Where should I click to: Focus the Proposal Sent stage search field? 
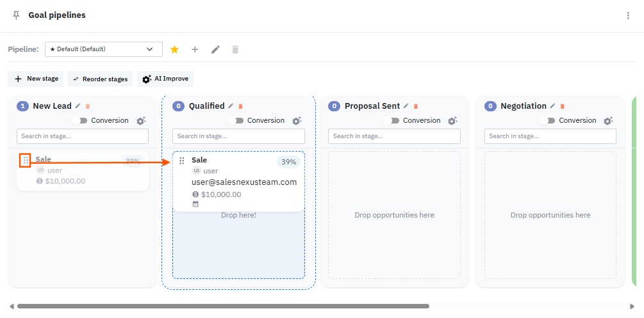(394, 136)
